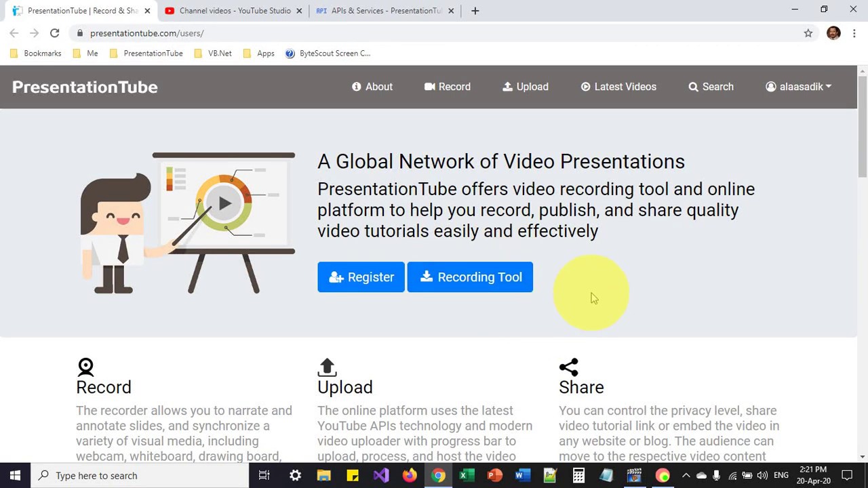Open the Bookmarks folder in bookmarks bar
This screenshot has width=868, height=488.
click(x=35, y=54)
